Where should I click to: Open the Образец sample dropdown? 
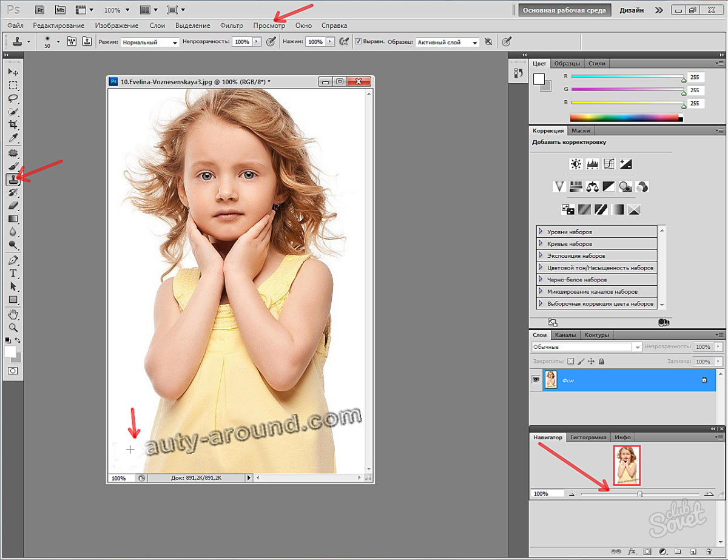click(448, 42)
